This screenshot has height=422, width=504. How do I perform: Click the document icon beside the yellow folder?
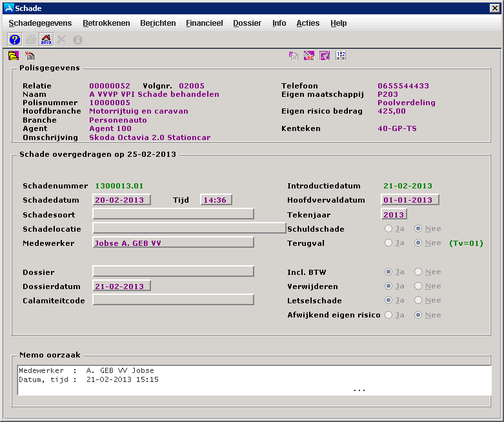coord(30,56)
